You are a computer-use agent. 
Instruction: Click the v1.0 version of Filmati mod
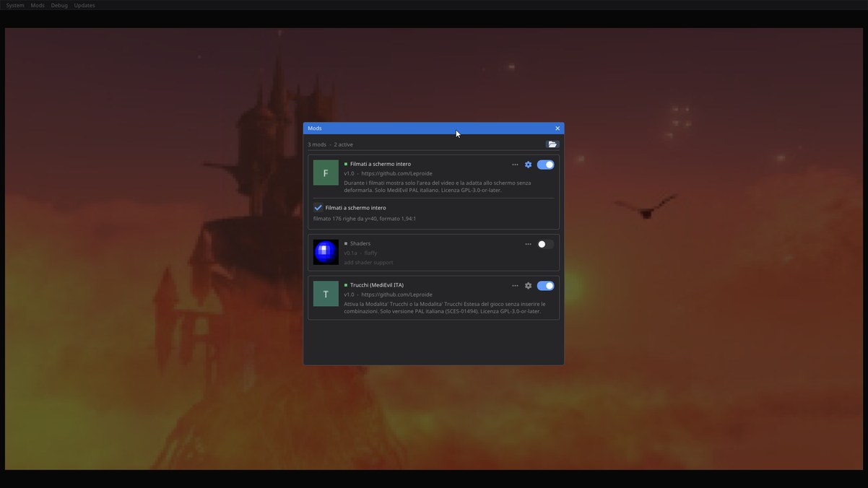pyautogui.click(x=349, y=174)
